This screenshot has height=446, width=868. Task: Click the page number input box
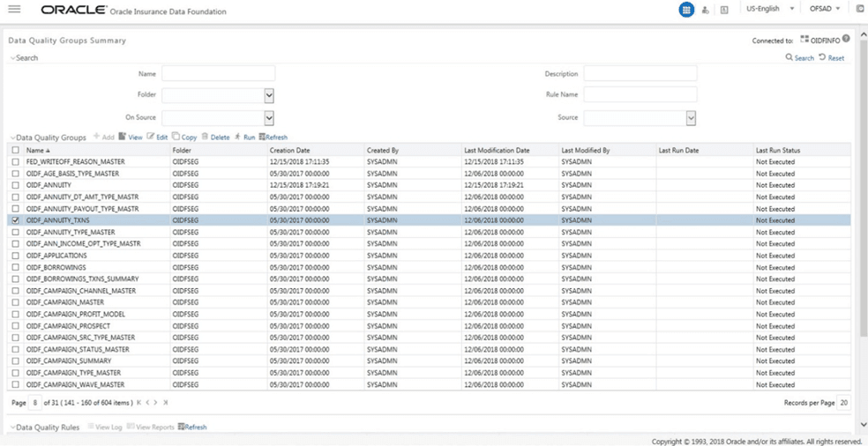pyautogui.click(x=35, y=403)
